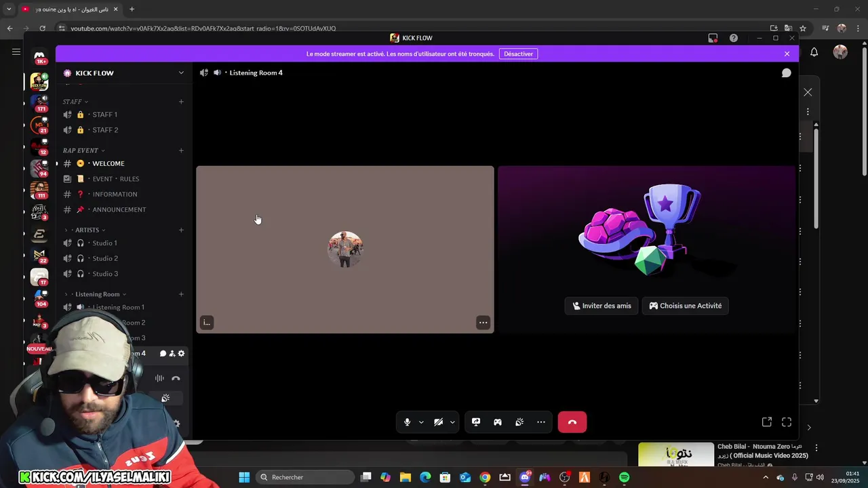Open the Cheb Bilal Ntouma Zero video thumbnail
Screen dimensions: 868x488
click(675, 455)
